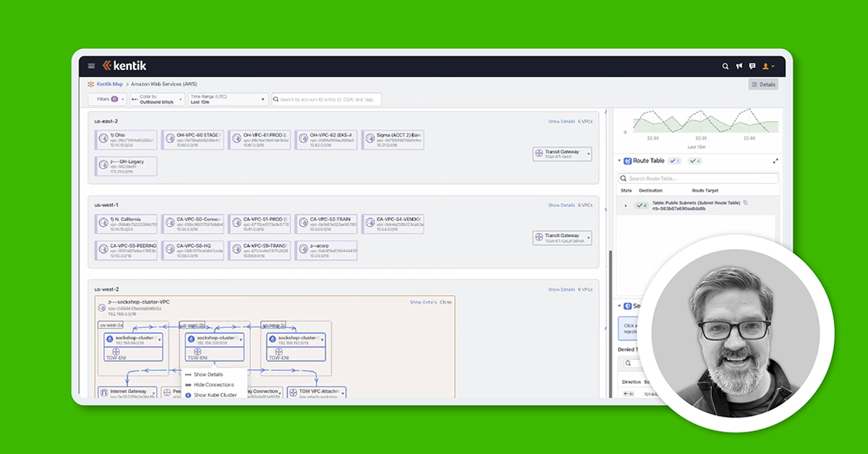868x454 pixels.
Task: Show Details for us-west-1 region
Action: [x=561, y=206]
